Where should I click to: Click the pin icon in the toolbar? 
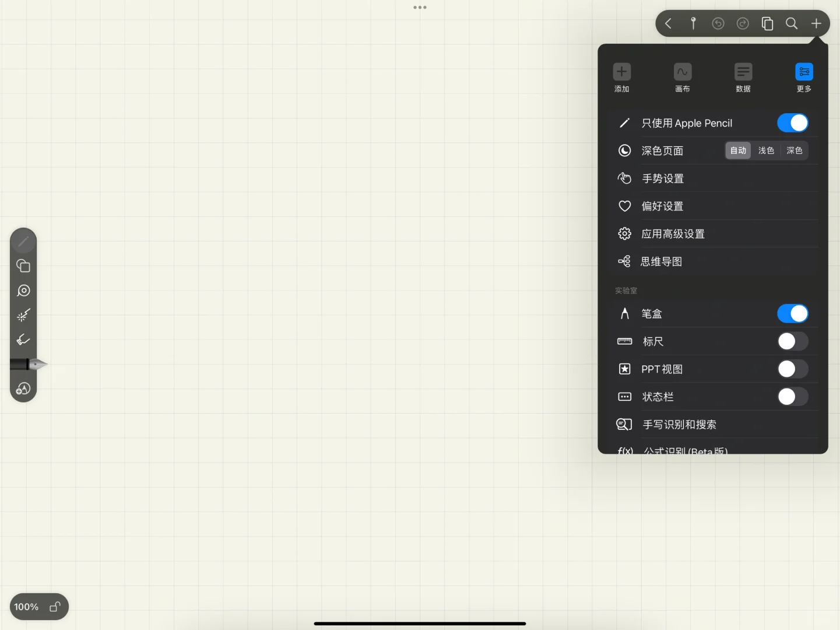pyautogui.click(x=693, y=23)
